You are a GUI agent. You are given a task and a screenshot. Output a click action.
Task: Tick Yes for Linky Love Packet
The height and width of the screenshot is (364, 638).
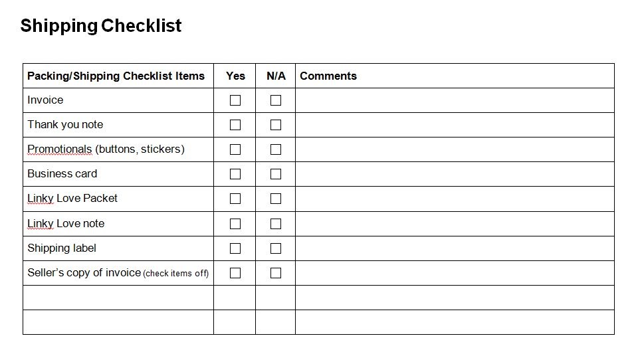pyautogui.click(x=235, y=199)
